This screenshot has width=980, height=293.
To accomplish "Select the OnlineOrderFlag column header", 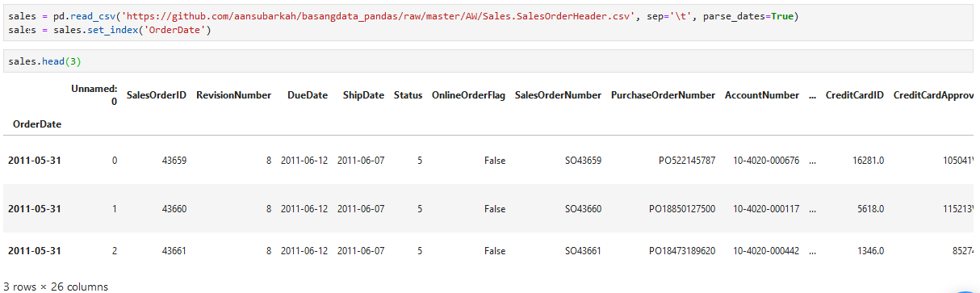I will (x=468, y=95).
